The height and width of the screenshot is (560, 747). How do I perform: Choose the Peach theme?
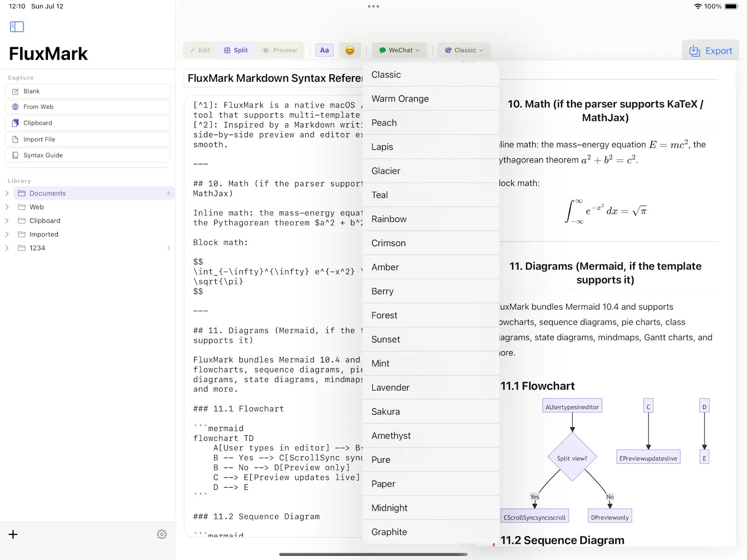tap(431, 123)
